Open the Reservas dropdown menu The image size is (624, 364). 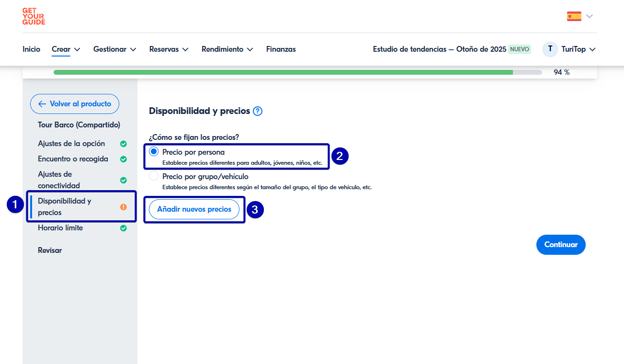[169, 49]
